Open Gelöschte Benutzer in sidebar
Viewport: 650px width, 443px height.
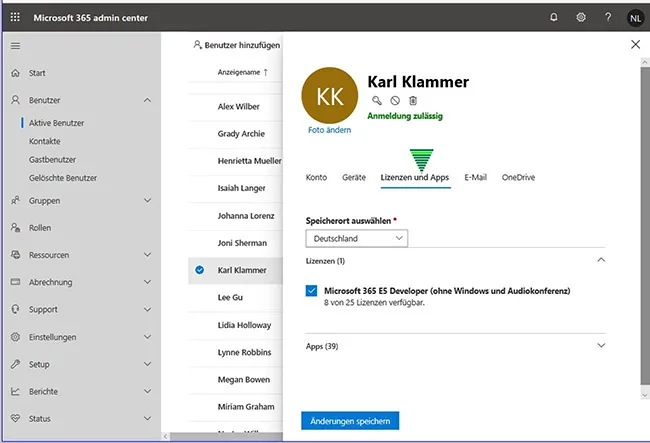click(63, 177)
